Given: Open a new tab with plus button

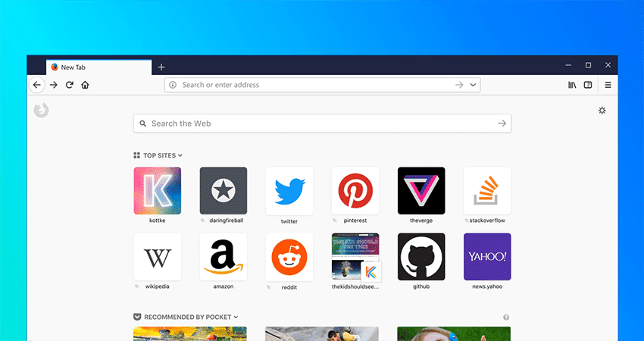Looking at the screenshot, I should coord(161,67).
